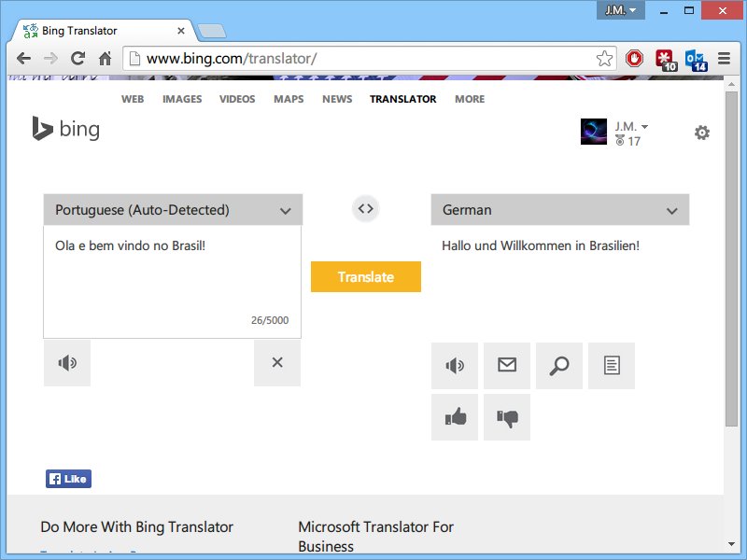The width and height of the screenshot is (747, 560).
Task: Click the scrollbar down arrow
Action: pos(731,544)
